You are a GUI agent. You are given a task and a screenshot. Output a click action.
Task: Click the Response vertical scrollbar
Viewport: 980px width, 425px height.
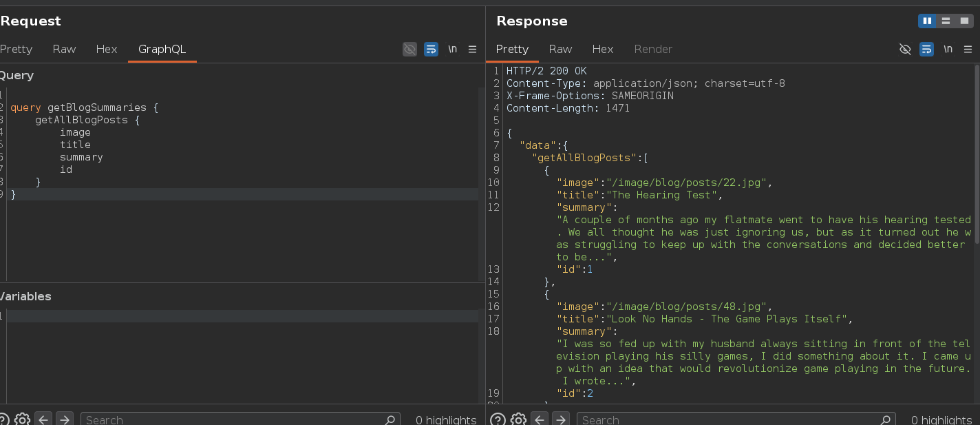[x=977, y=155]
